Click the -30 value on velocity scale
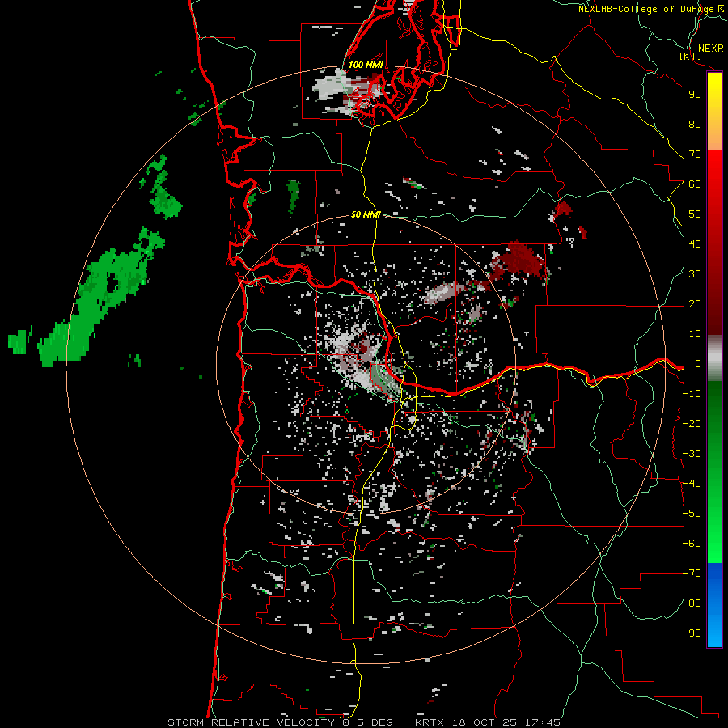Viewport: 728px width, 728px height. click(692, 454)
